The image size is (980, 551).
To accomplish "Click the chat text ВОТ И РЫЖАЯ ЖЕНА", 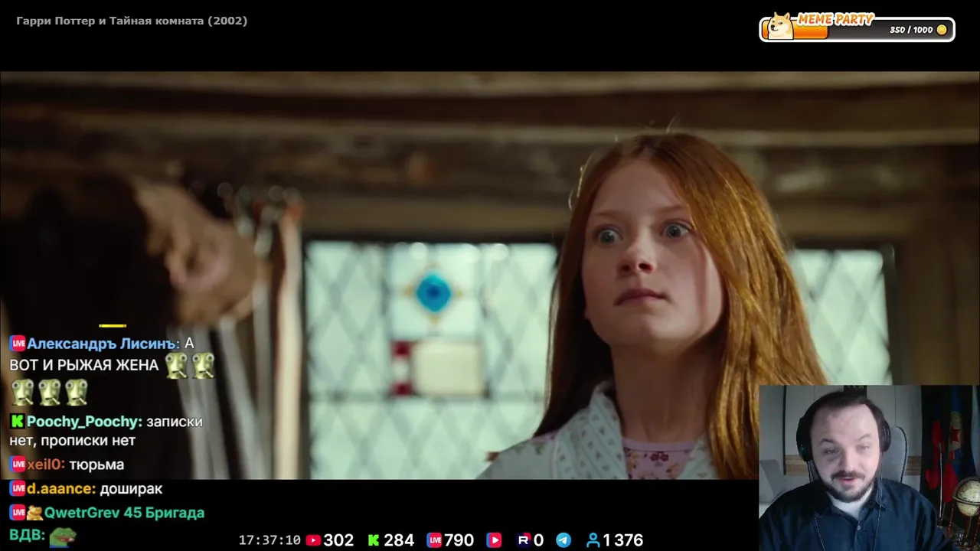I will tap(84, 366).
